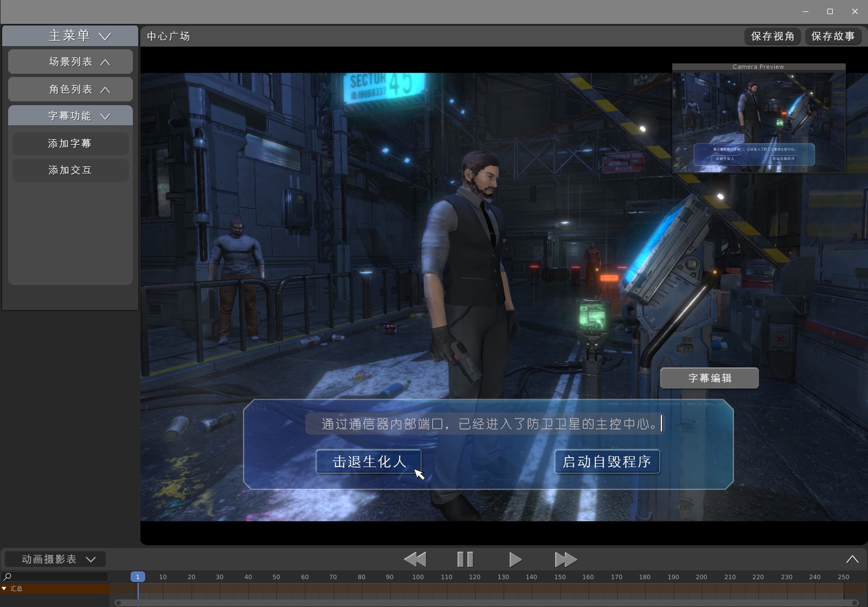Expand the 场景列表 section
Image resolution: width=868 pixels, height=607 pixels.
coord(70,62)
